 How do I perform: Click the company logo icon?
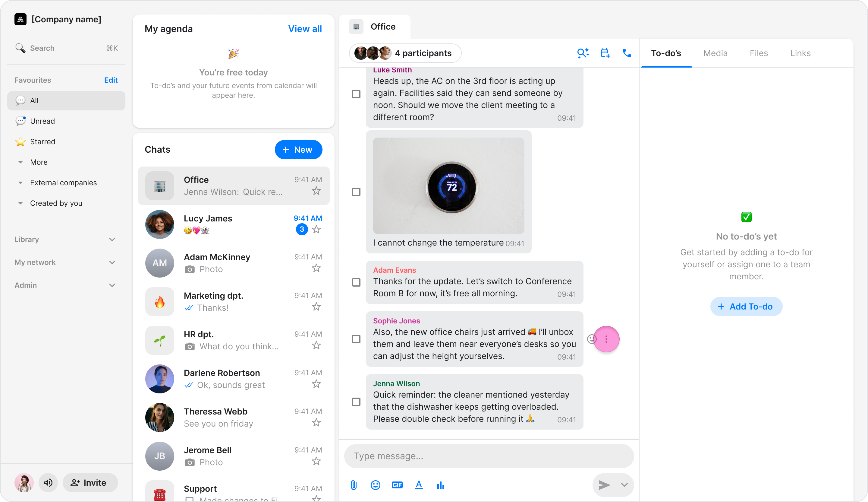(x=20, y=19)
